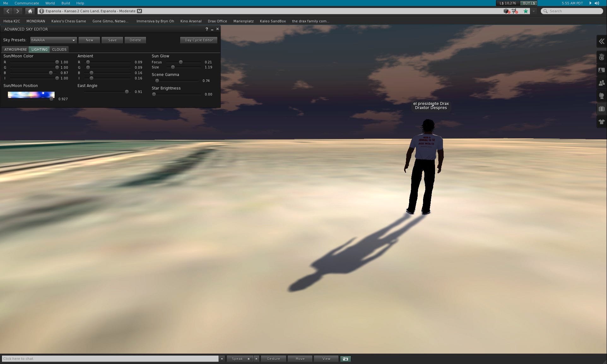The height and width of the screenshot is (364, 607).
Task: Open the People sidebar tab icon
Action: pyautogui.click(x=602, y=83)
